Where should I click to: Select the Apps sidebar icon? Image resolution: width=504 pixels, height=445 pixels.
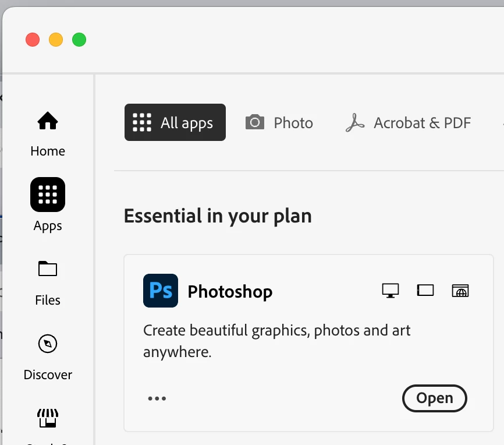point(48,195)
